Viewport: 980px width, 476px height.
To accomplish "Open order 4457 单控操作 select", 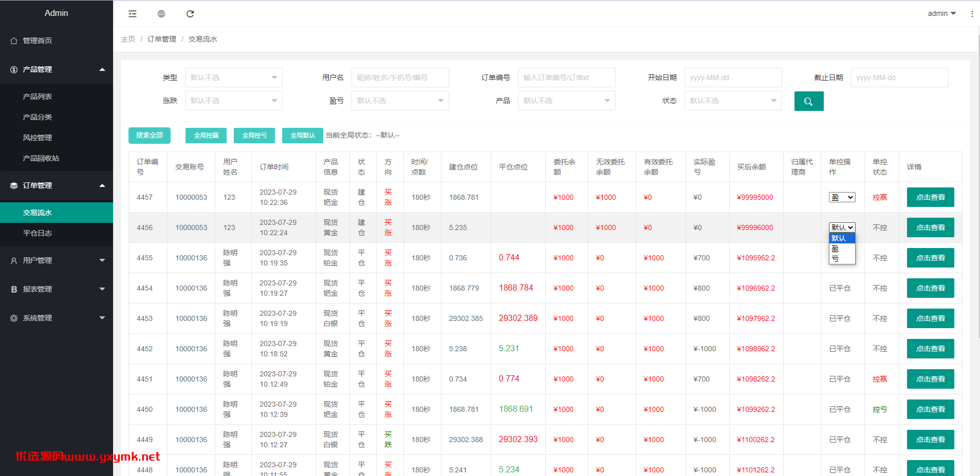I will click(x=842, y=197).
